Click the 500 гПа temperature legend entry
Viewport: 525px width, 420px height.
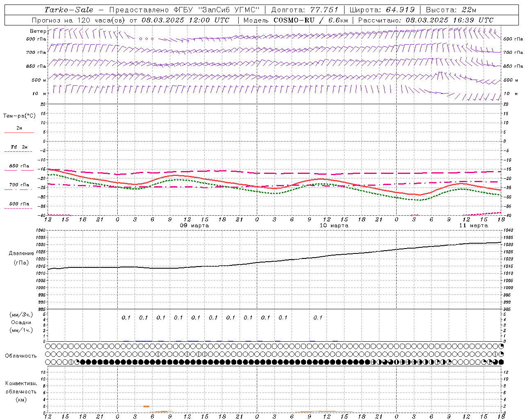19,205
